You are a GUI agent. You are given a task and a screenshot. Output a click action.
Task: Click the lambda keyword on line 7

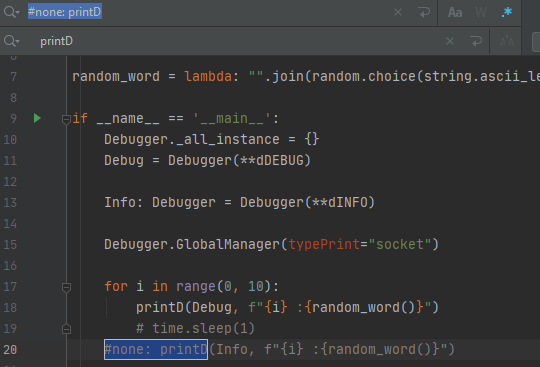click(208, 76)
